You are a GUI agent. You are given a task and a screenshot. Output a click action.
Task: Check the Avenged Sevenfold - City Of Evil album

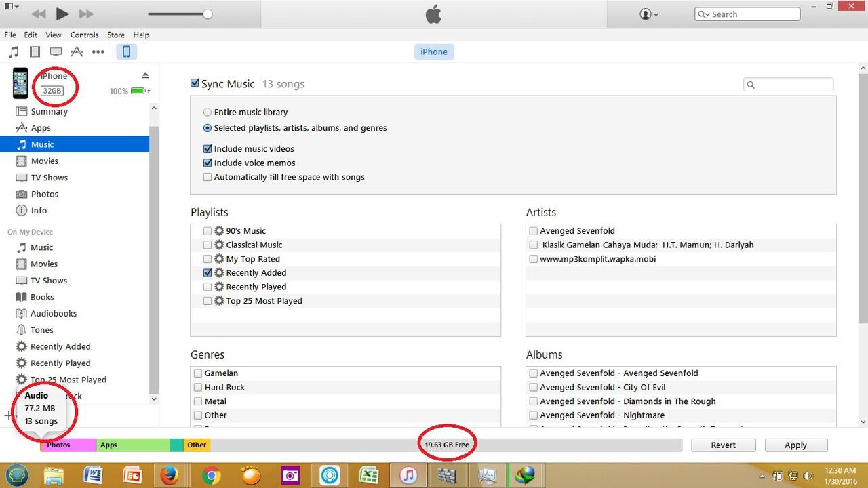pyautogui.click(x=534, y=387)
